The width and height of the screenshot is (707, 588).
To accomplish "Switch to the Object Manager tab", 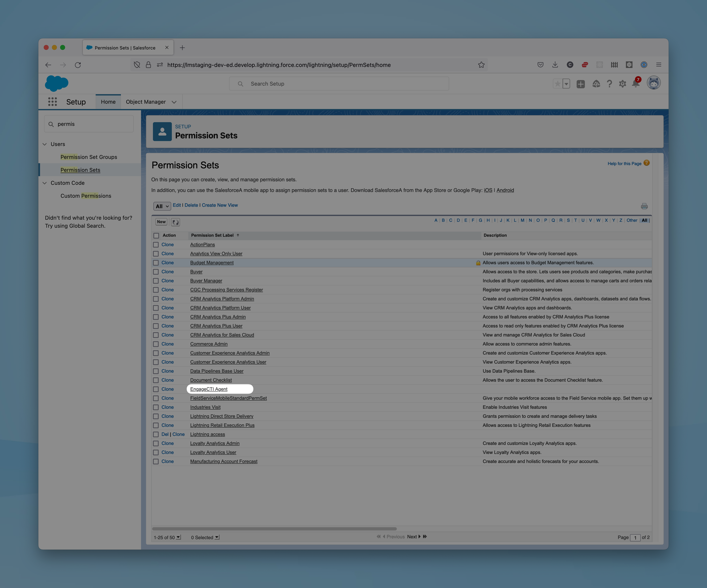I will [x=145, y=102].
